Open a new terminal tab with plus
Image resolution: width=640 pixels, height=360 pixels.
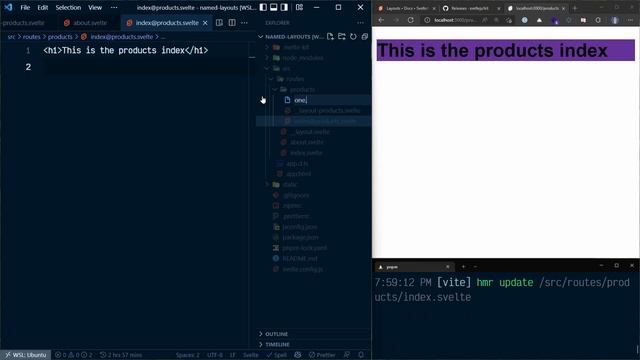(x=463, y=267)
